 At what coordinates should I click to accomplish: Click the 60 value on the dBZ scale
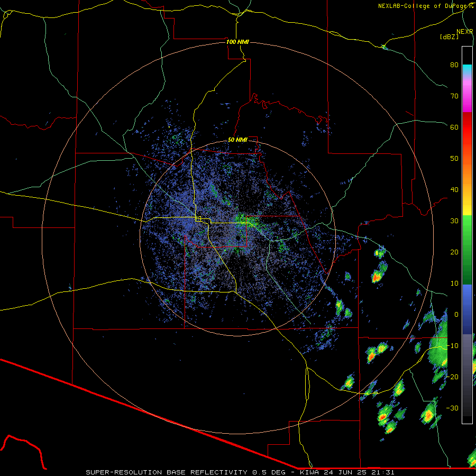pyautogui.click(x=454, y=127)
